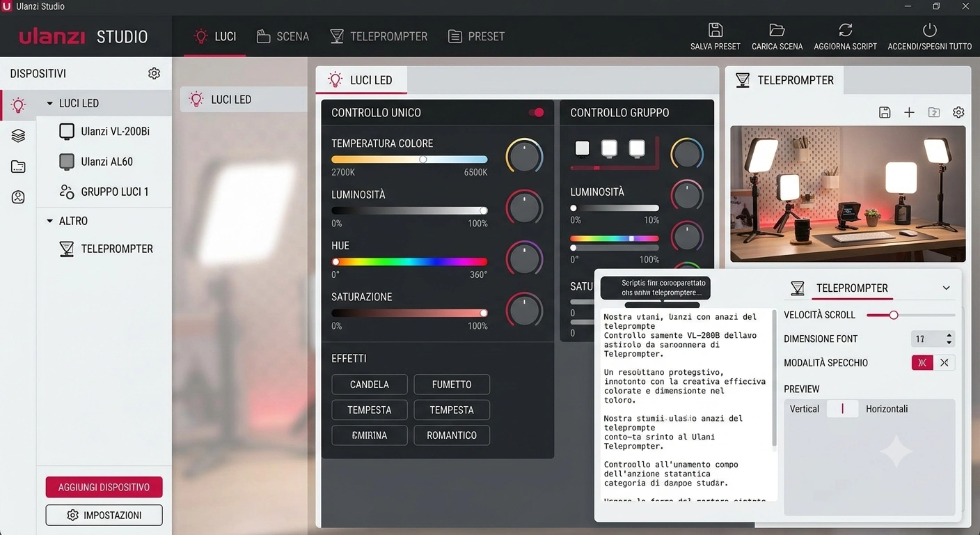
Task: Collapse the LUCI LED tree group
Action: 49,103
